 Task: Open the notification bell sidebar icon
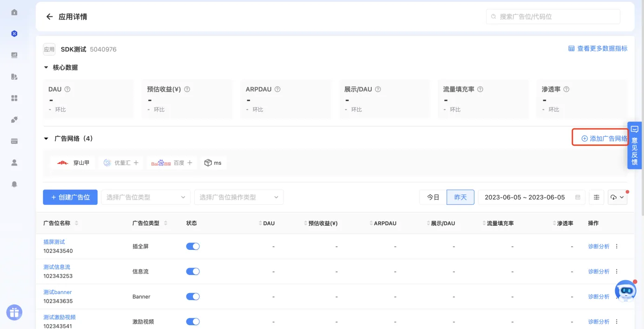pyautogui.click(x=14, y=184)
